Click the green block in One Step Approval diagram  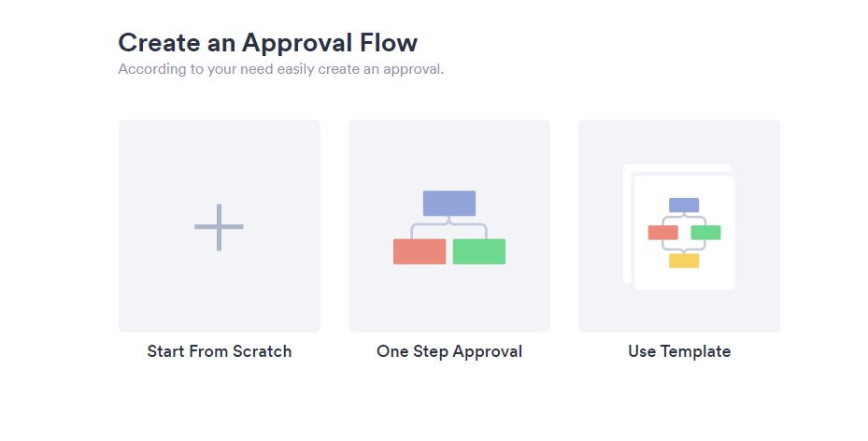479,251
